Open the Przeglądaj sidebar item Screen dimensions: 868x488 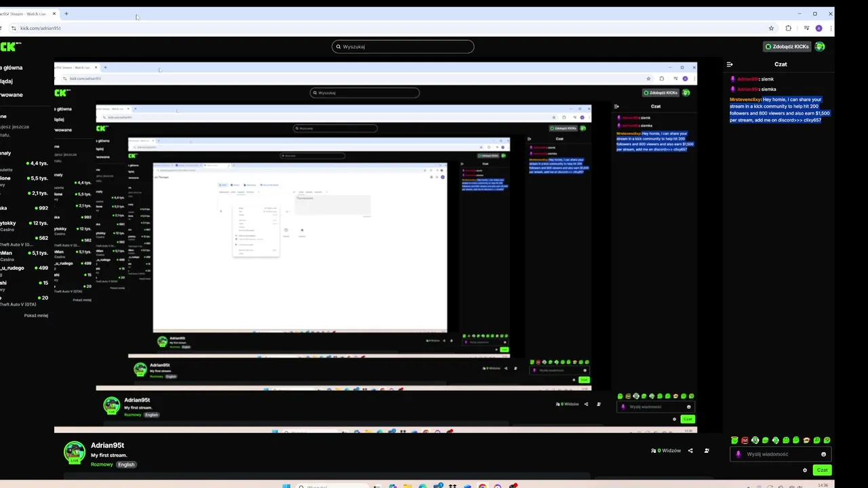pos(7,81)
